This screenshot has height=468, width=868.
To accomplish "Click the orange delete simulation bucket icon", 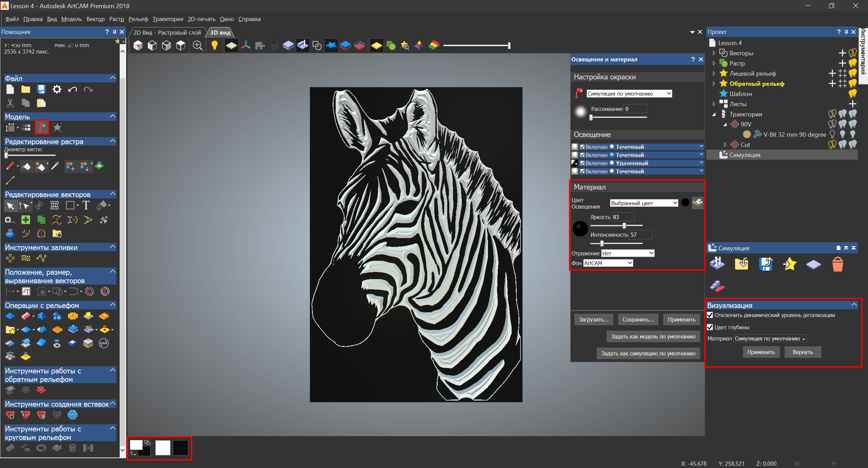I will [837, 264].
